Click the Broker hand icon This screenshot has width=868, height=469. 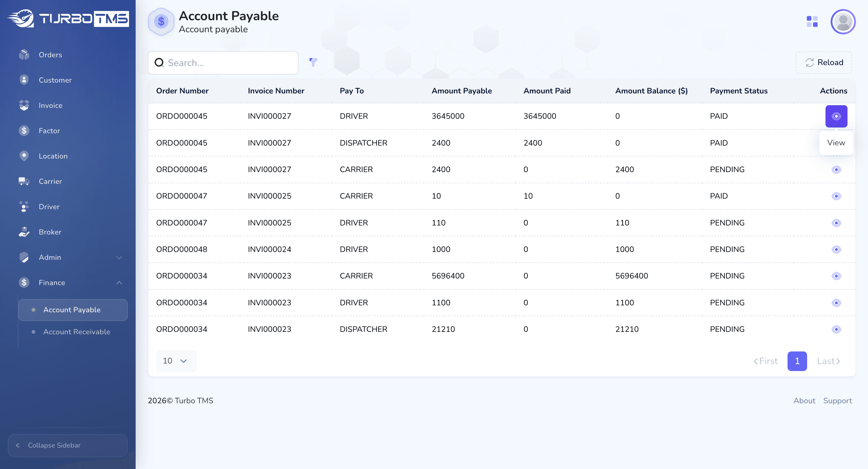(24, 232)
